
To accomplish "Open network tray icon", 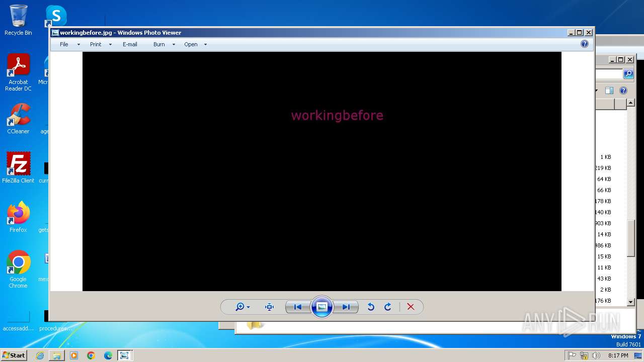I will click(584, 355).
